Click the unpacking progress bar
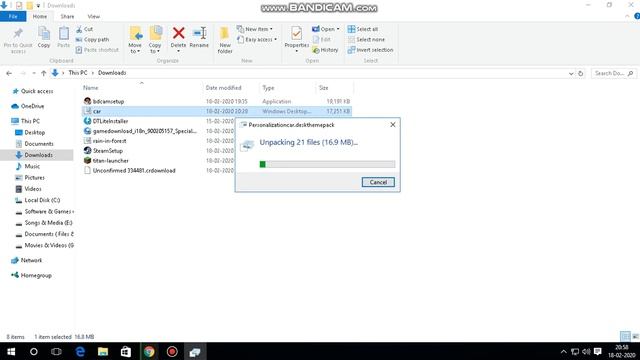640x360 pixels. 327,164
